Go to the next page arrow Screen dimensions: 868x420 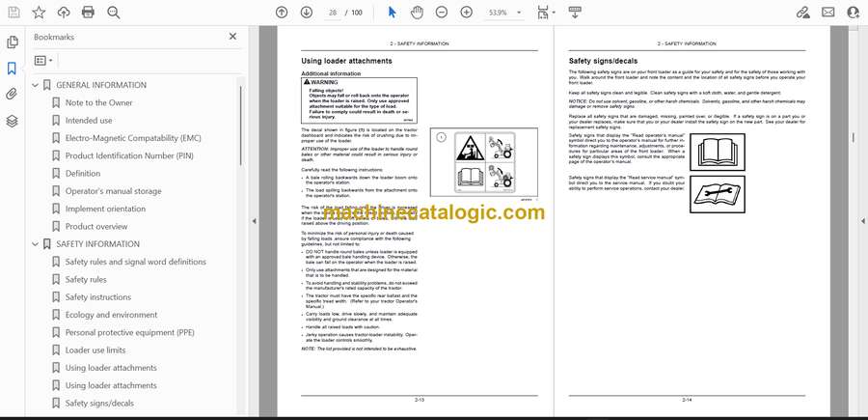pyautogui.click(x=306, y=13)
